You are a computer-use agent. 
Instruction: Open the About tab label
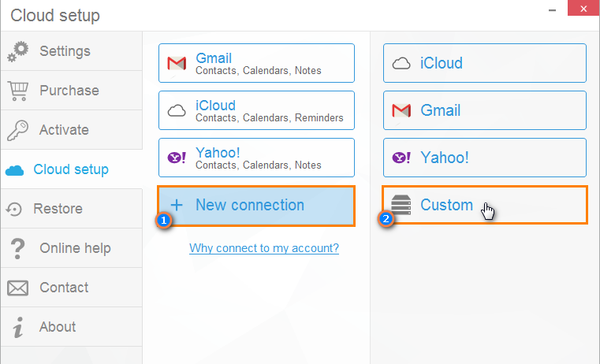coord(58,327)
